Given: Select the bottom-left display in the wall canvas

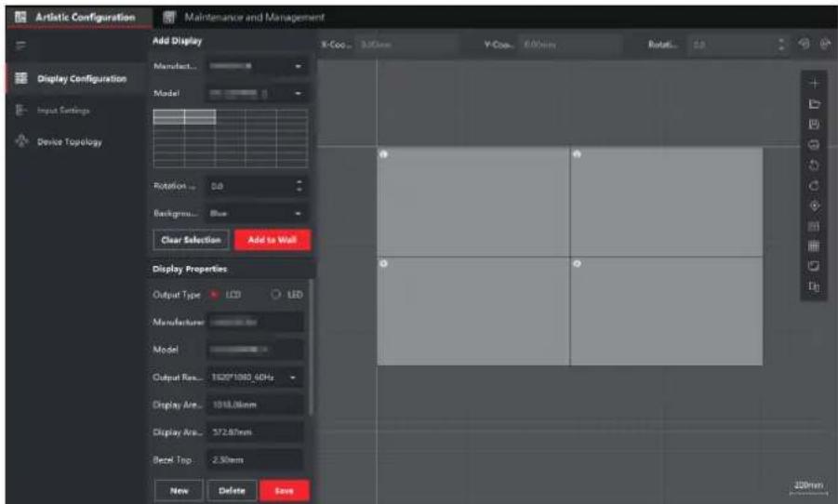Looking at the screenshot, I should (473, 312).
